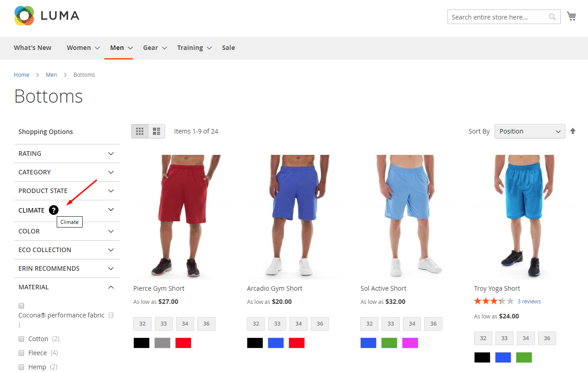
Task: Check the Cocona performance fabric checkbox
Action: point(21,306)
